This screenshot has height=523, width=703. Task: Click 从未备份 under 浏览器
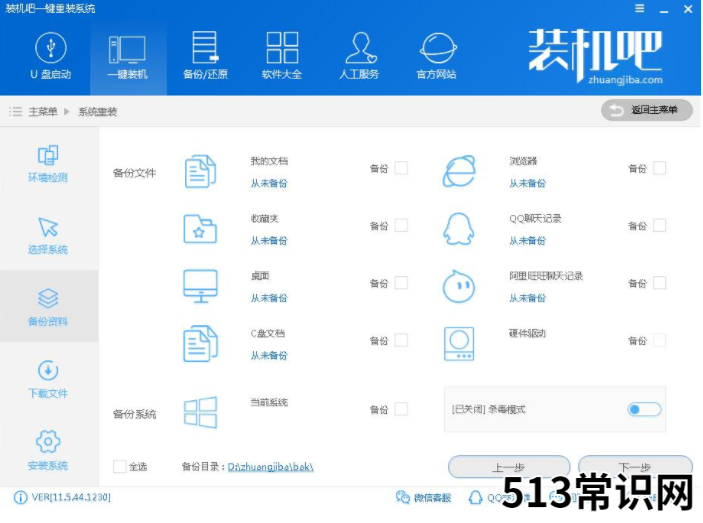[x=528, y=183]
